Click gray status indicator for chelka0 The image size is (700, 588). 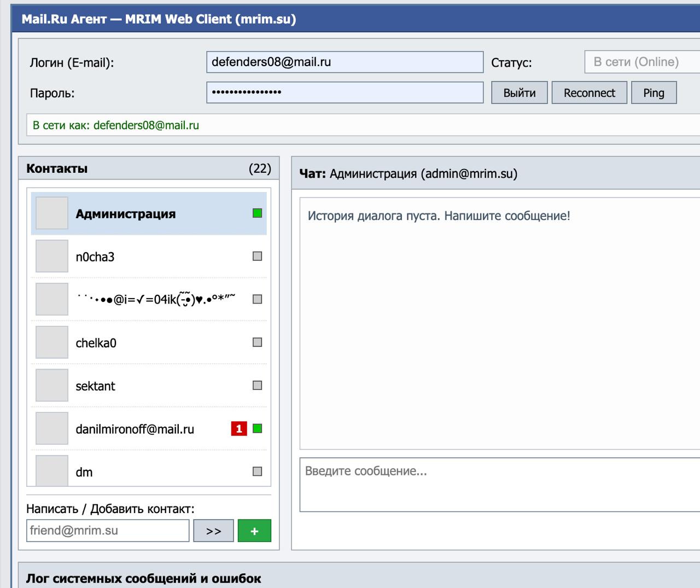[258, 342]
